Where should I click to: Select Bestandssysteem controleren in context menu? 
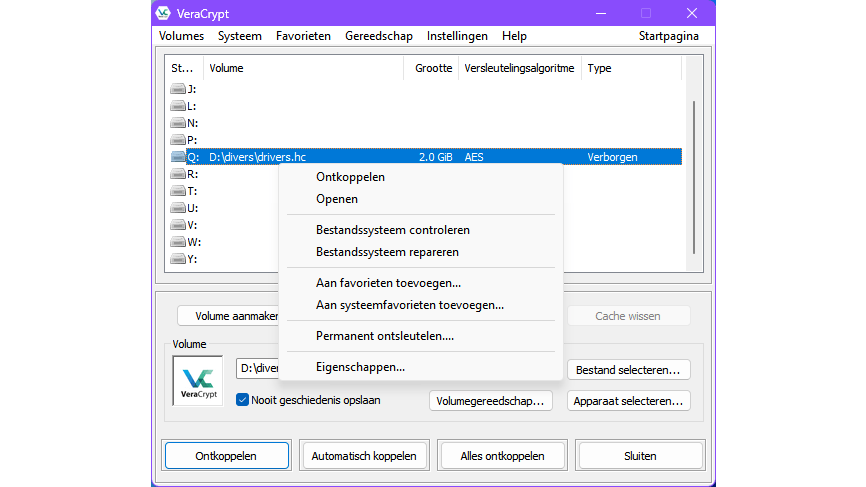pos(421,230)
